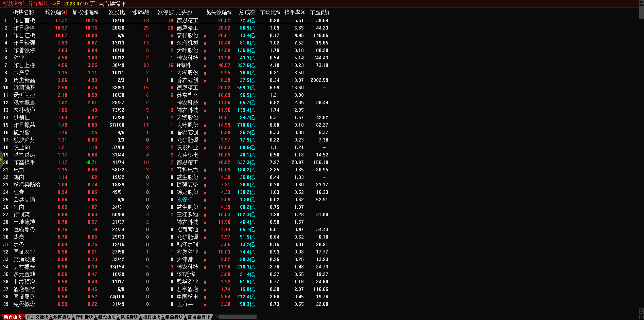The height and width of the screenshot is (320, 644).
Task: Switch to the 证监会行业 tab
Action: point(199,317)
